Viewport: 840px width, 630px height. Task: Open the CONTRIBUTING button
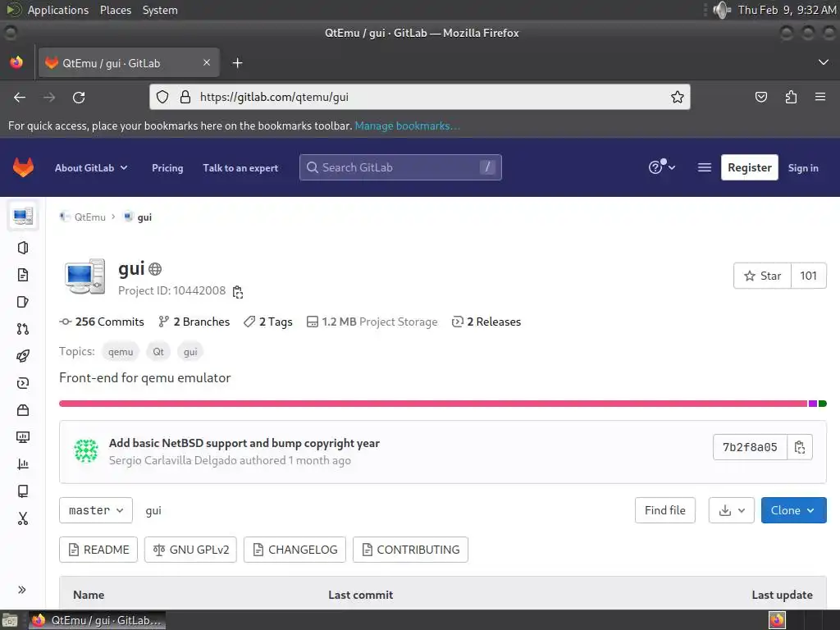pos(410,550)
